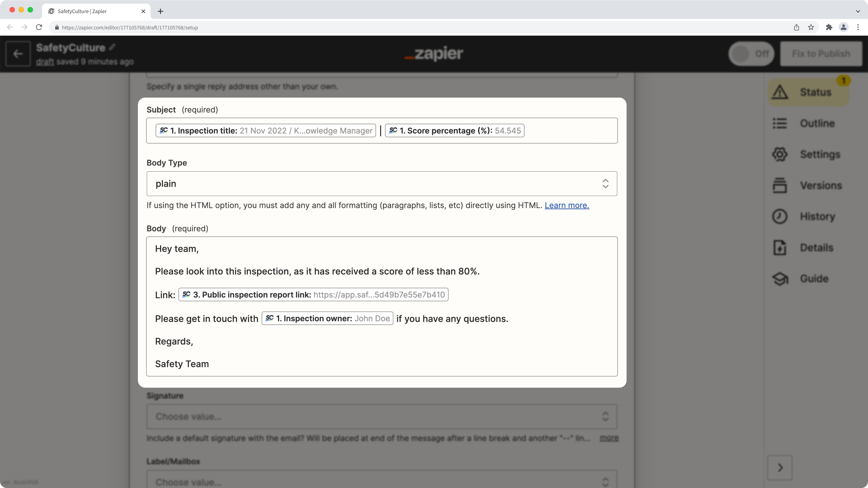Click the 'Hey team,' line in Body
The image size is (868, 488).
point(177,249)
